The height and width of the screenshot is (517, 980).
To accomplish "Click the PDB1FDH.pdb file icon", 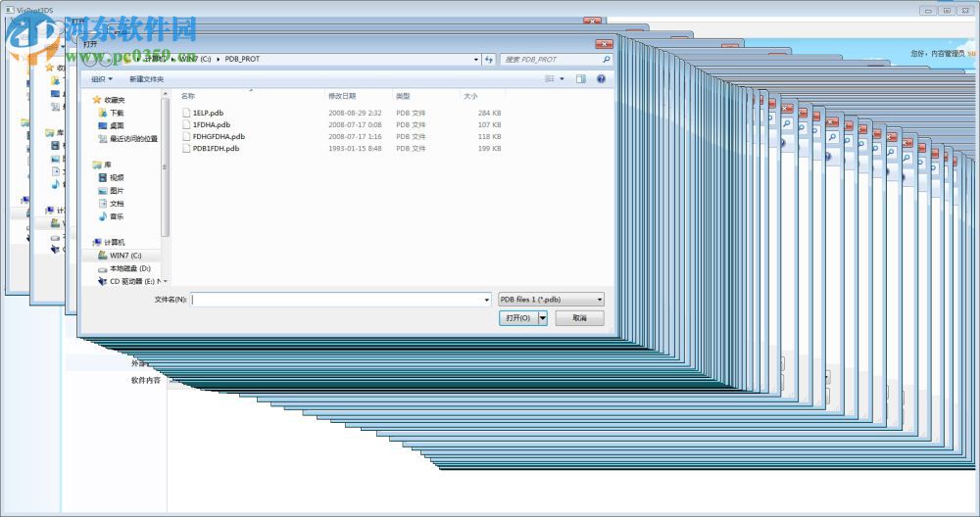I will click(186, 149).
